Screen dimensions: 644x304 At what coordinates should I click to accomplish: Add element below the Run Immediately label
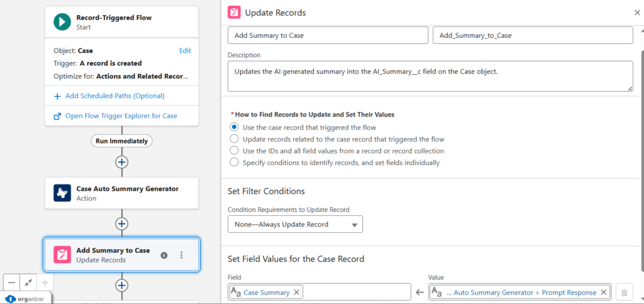point(122,162)
